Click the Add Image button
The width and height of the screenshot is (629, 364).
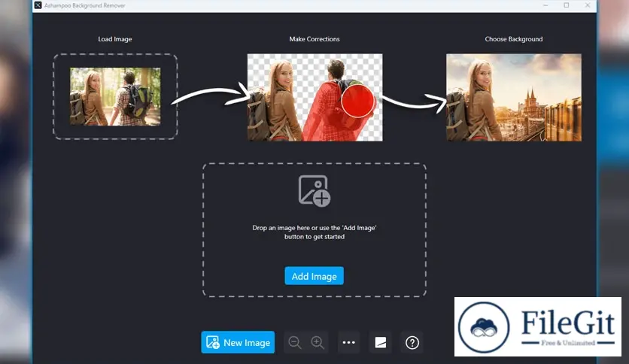coord(314,276)
